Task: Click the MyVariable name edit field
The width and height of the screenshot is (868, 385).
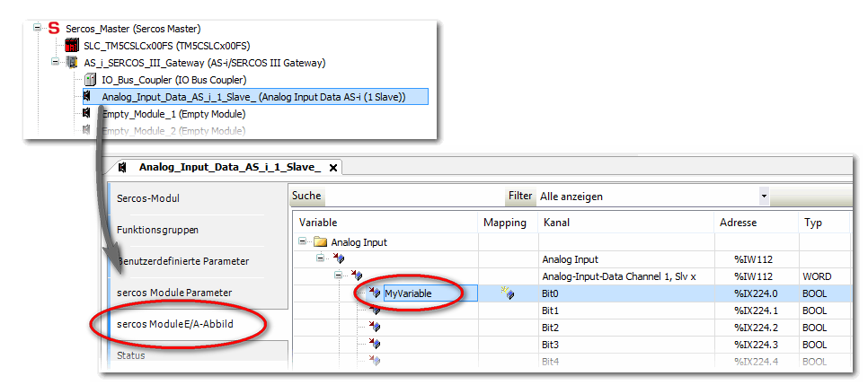Action: click(x=430, y=293)
